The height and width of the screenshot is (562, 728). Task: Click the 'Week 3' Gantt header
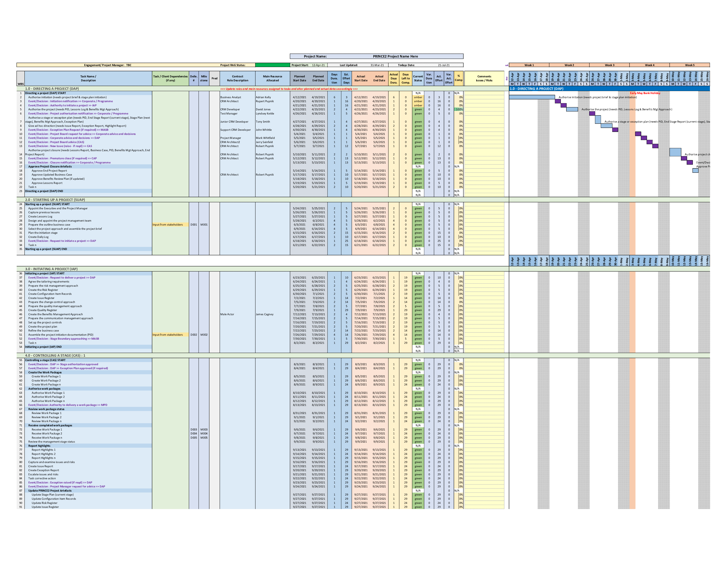(609, 65)
